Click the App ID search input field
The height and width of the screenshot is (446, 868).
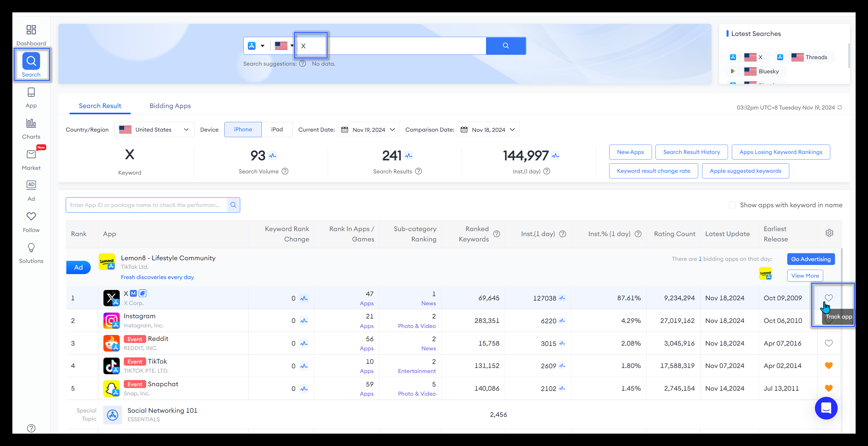(x=146, y=205)
